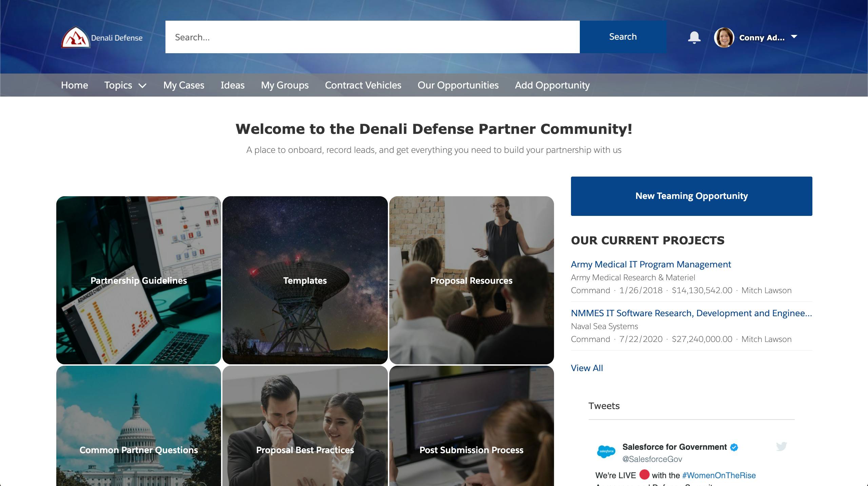Click the Salesforce cloud avatar icon
Viewport: 868px width, 486px height.
(606, 451)
